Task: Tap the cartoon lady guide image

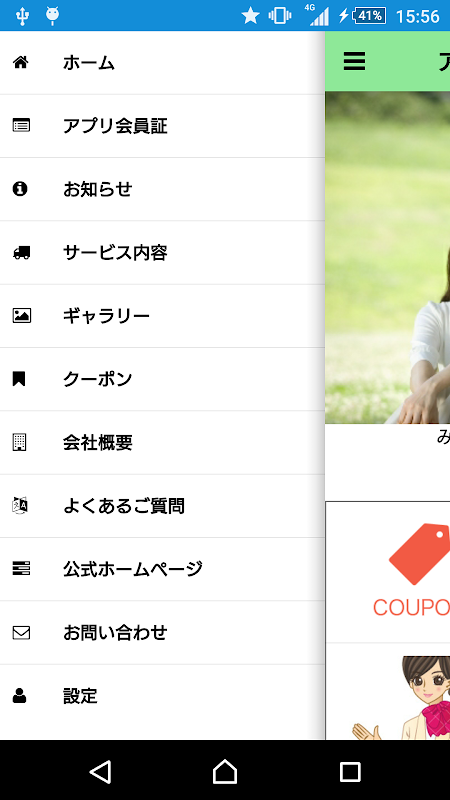Action: coord(401,697)
